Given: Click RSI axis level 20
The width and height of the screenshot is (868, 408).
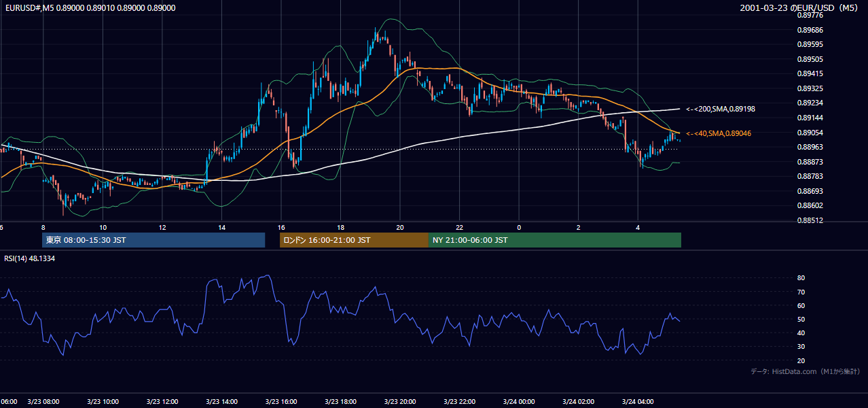Looking at the screenshot, I should [x=801, y=360].
